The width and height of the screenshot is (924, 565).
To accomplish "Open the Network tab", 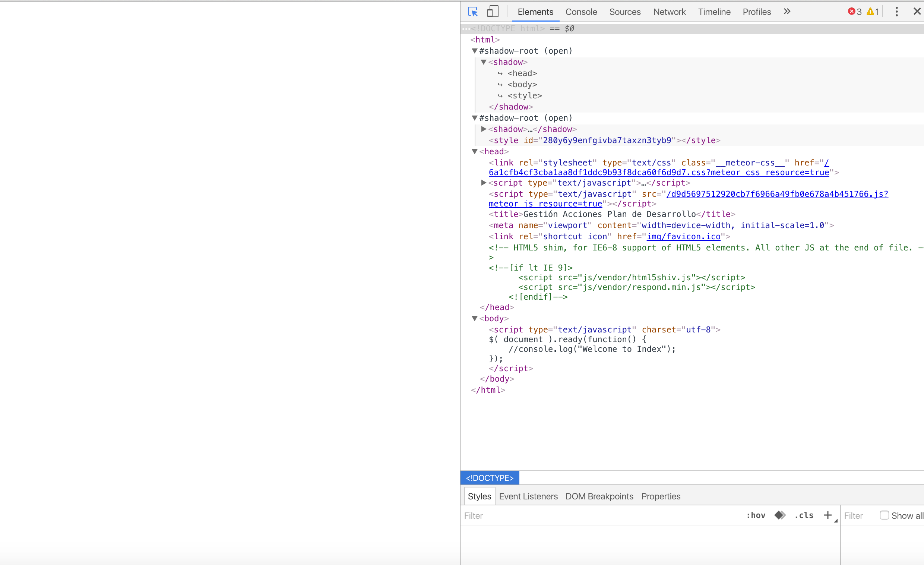I will 670,12.
